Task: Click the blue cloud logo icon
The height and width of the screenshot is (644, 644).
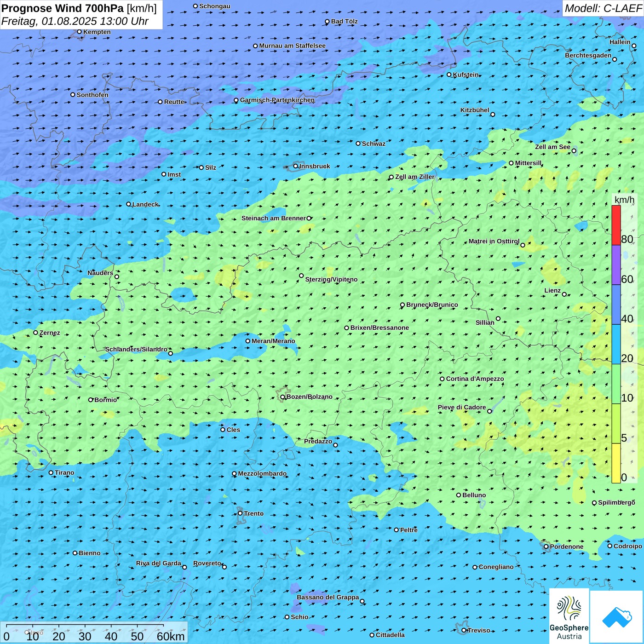Action: point(617,616)
